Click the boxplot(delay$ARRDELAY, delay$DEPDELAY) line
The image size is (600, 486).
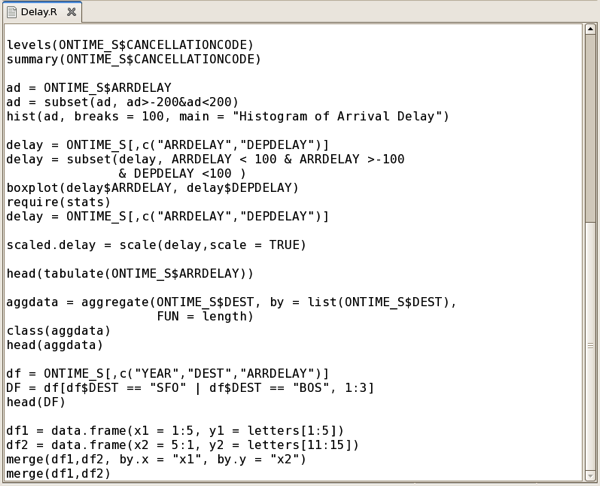tap(152, 188)
